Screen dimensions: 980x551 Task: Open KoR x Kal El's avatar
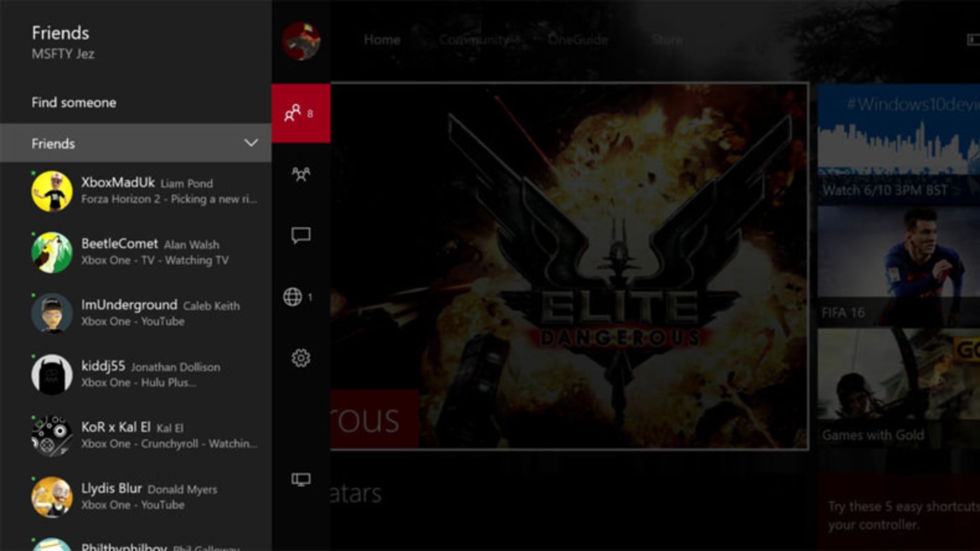click(52, 436)
